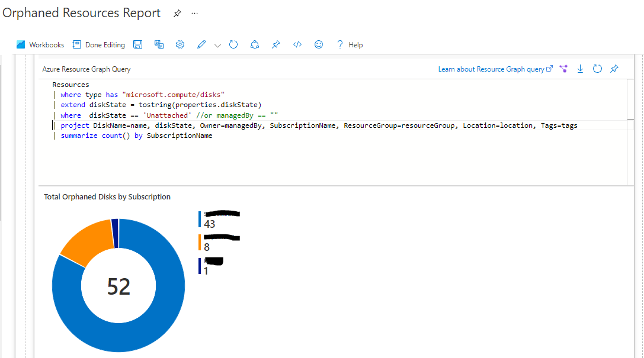The image size is (644, 358).
Task: Click the share workbook icon
Action: tap(255, 45)
